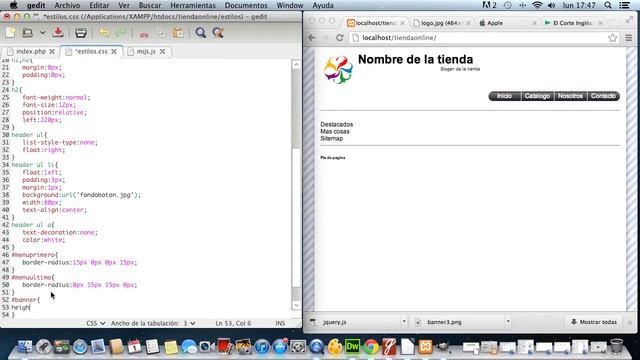
Task: Reload the page in Chrome
Action: coord(340,38)
